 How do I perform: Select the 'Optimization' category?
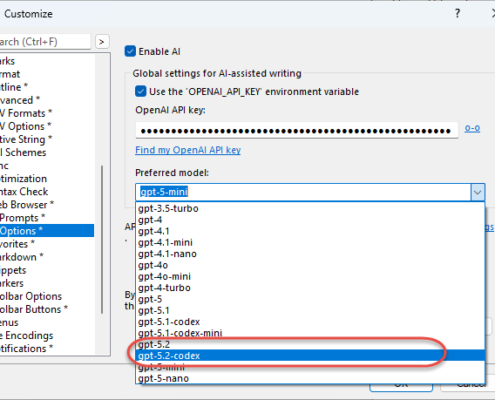click(47, 179)
